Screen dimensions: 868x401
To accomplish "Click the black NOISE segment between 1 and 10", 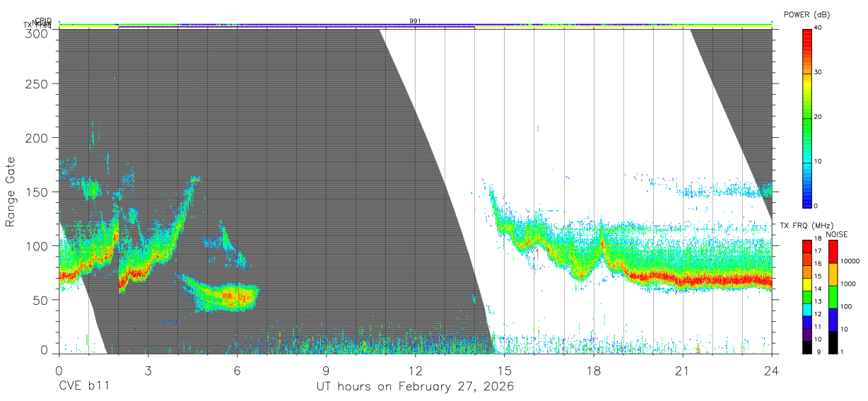I will coord(833,342).
